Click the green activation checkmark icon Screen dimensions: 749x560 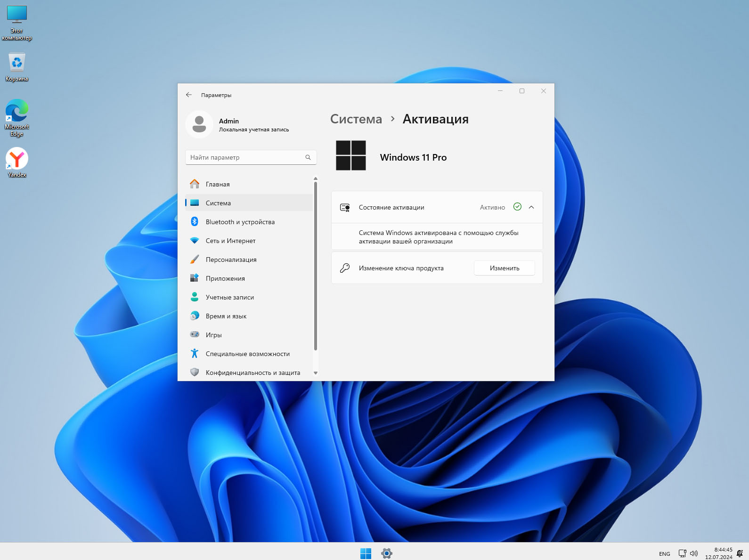pos(517,207)
